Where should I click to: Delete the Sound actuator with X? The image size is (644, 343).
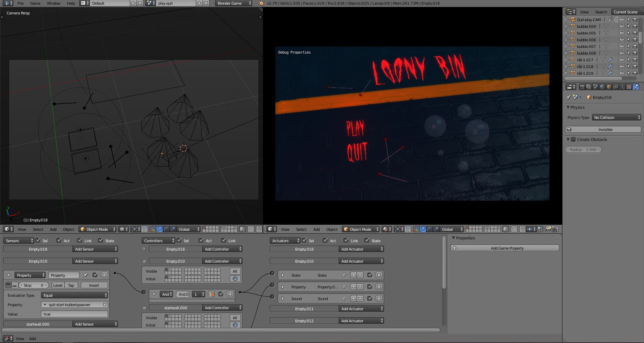(x=379, y=298)
